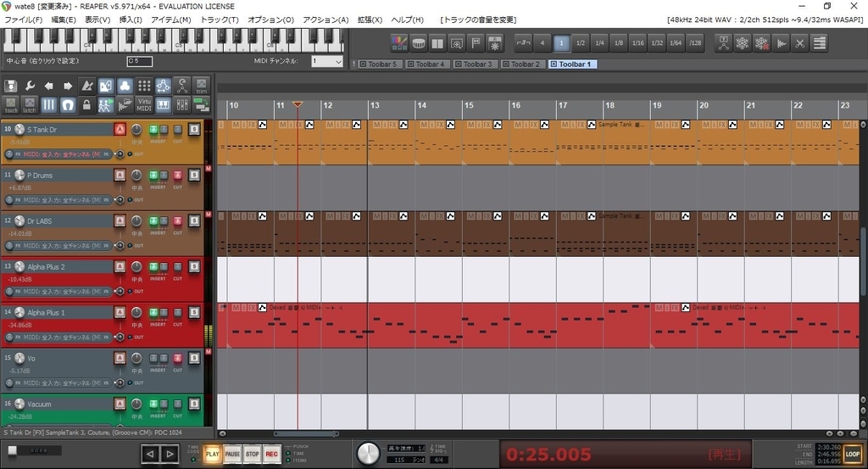The image size is (868, 469).
Task: Click the drum icon in Toolbar 1
Action: click(x=419, y=42)
